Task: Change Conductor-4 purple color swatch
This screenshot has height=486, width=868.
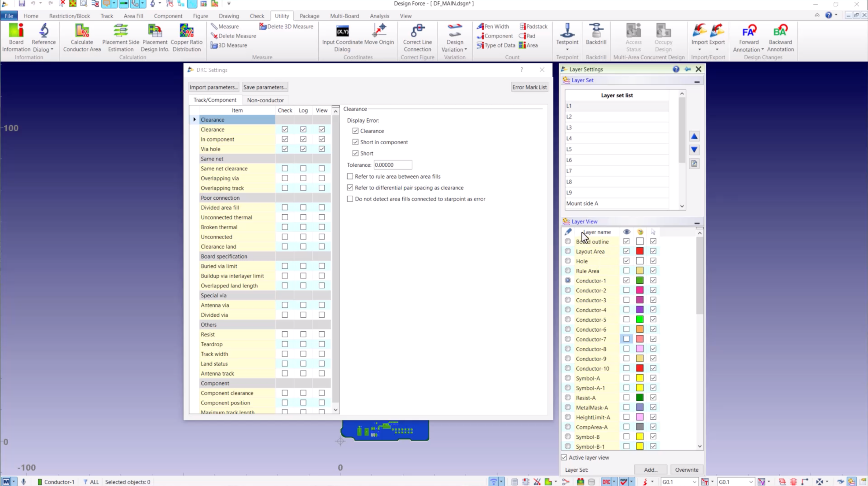Action: click(640, 310)
